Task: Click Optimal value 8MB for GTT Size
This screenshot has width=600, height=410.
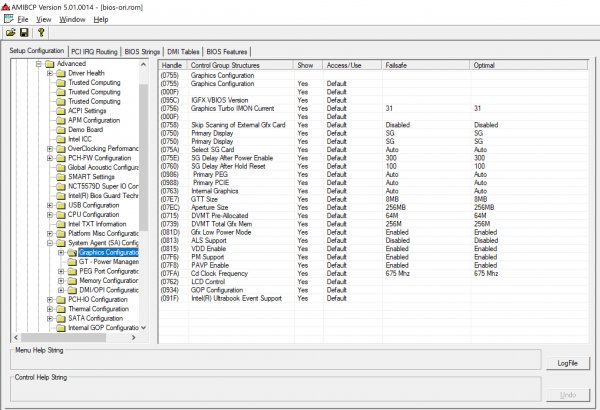Action: pos(480,199)
